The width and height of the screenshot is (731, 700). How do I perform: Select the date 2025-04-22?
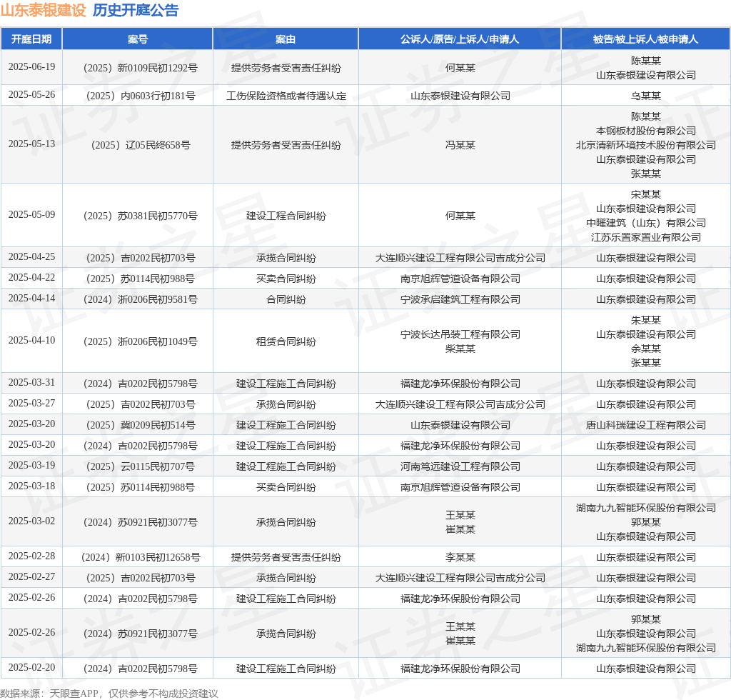tap(31, 277)
